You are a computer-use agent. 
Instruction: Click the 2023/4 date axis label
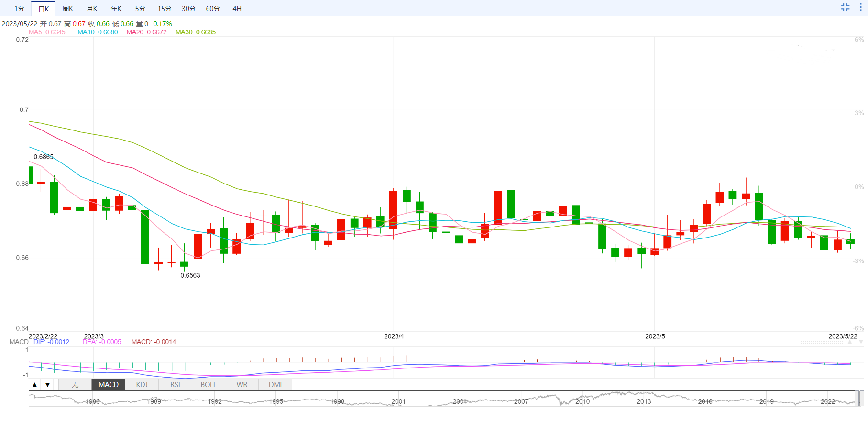pos(394,336)
